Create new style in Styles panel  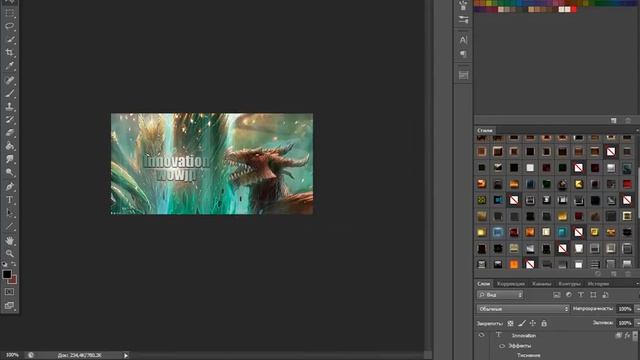pos(614,274)
